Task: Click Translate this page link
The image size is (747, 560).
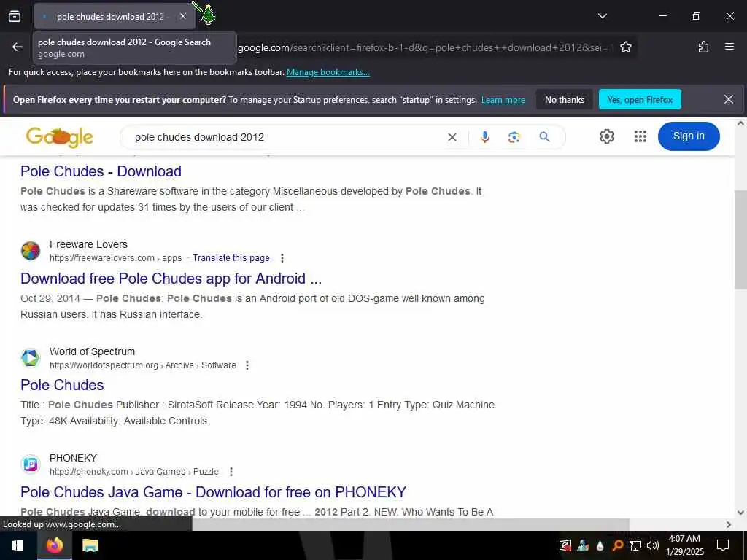Action: click(231, 258)
